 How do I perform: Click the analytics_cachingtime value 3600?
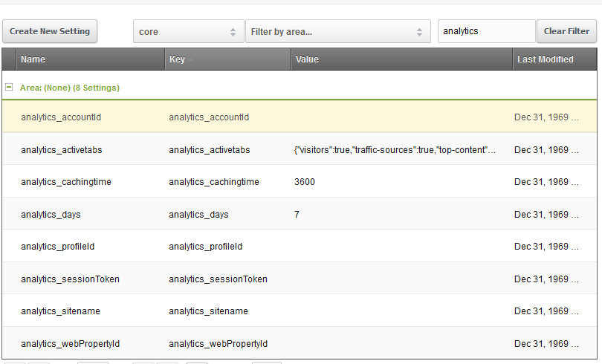305,182
